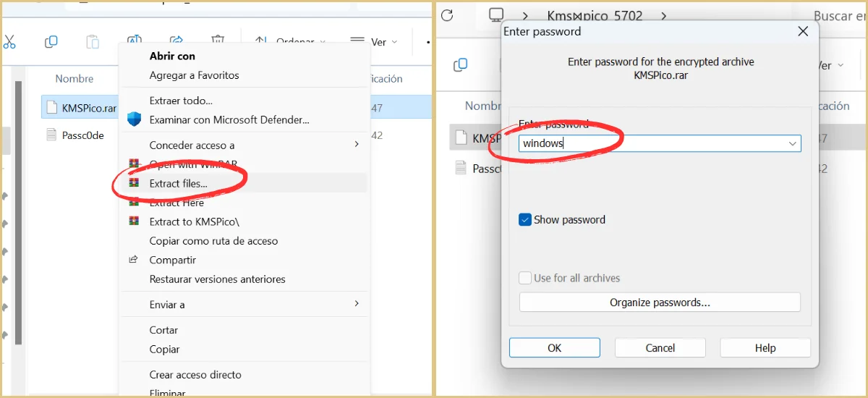Click inside the Enter password text field
Viewport: 868px width, 398px height.
(651, 143)
